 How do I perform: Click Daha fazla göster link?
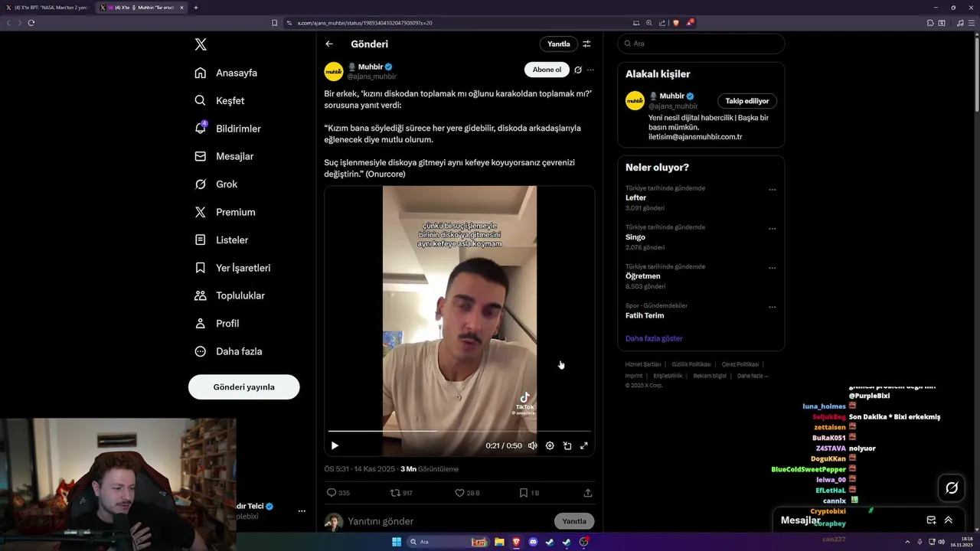(654, 338)
